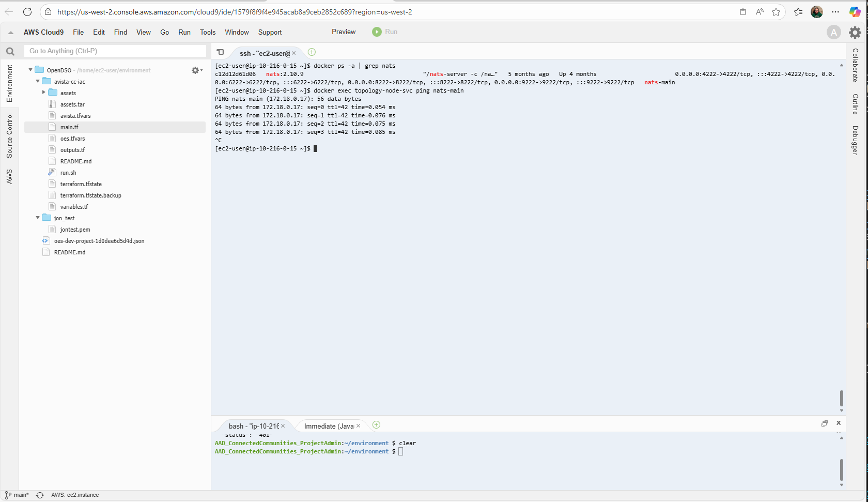The width and height of the screenshot is (868, 502).
Task: Open the Tools menu
Action: pos(208,32)
